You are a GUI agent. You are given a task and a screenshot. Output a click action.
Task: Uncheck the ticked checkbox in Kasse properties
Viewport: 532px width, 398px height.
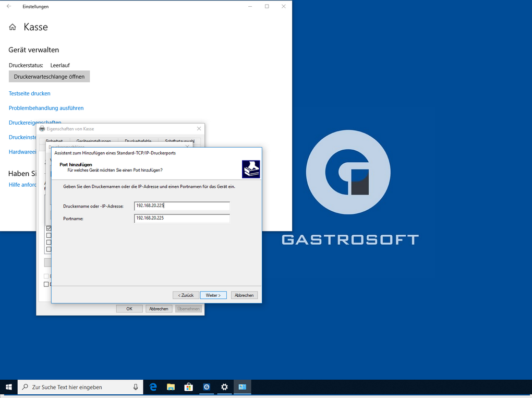49,228
